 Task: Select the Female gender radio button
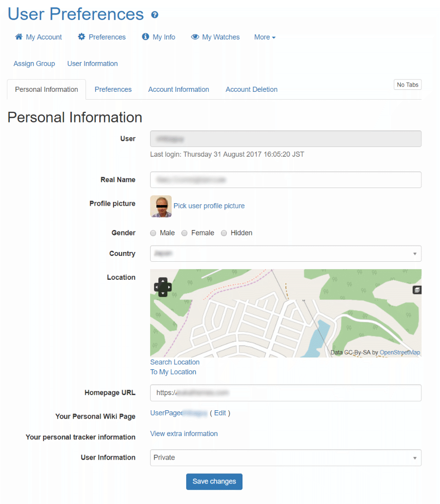tap(184, 233)
